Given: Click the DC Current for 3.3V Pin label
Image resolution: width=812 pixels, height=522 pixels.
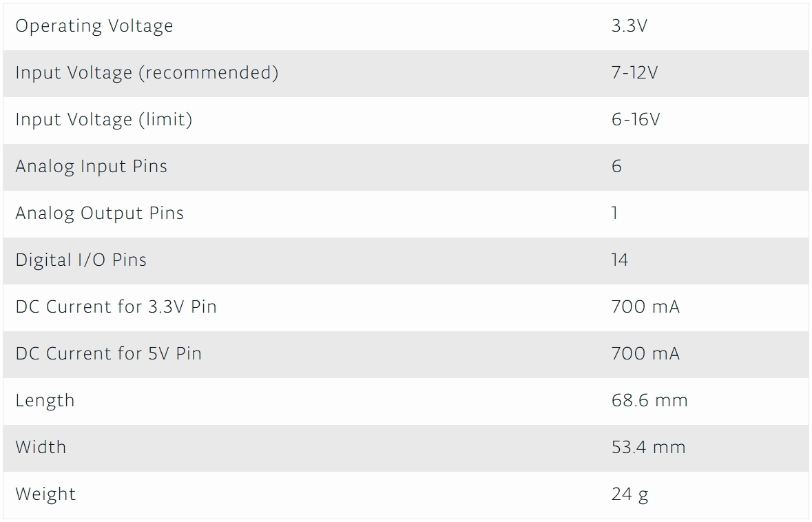Looking at the screenshot, I should (x=116, y=307).
